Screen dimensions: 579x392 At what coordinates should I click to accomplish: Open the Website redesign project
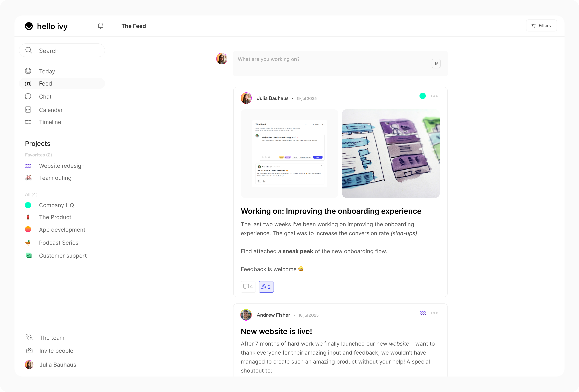point(62,166)
